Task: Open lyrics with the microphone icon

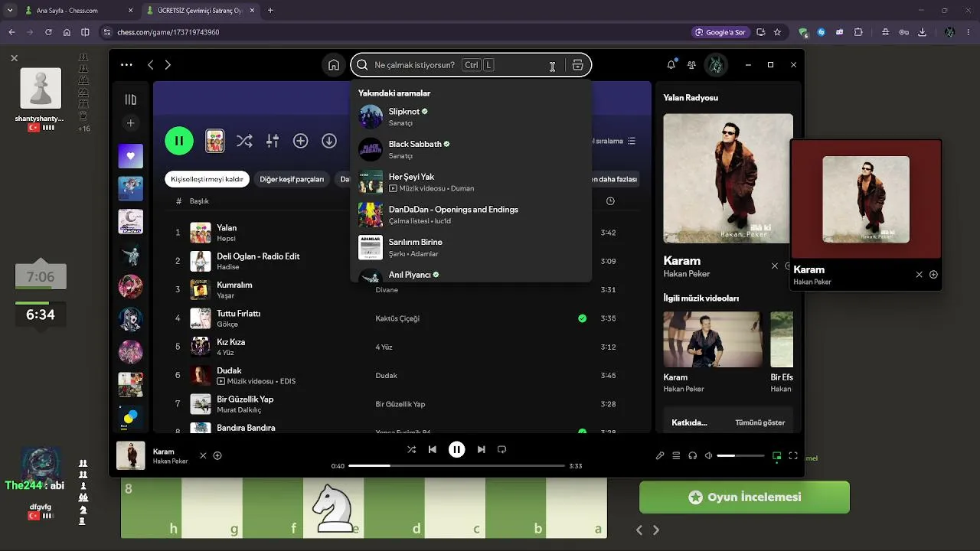Action: tap(660, 456)
